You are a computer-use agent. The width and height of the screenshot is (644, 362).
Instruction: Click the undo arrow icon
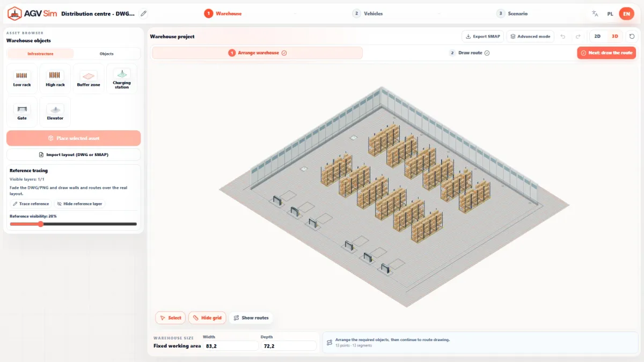pyautogui.click(x=563, y=36)
